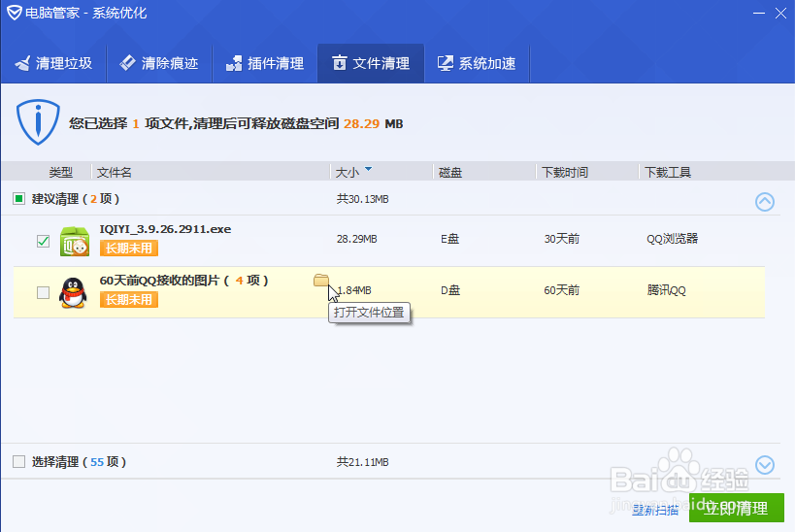The image size is (795, 532).
Task: Click the 60天前 download time cell
Action: click(x=562, y=290)
